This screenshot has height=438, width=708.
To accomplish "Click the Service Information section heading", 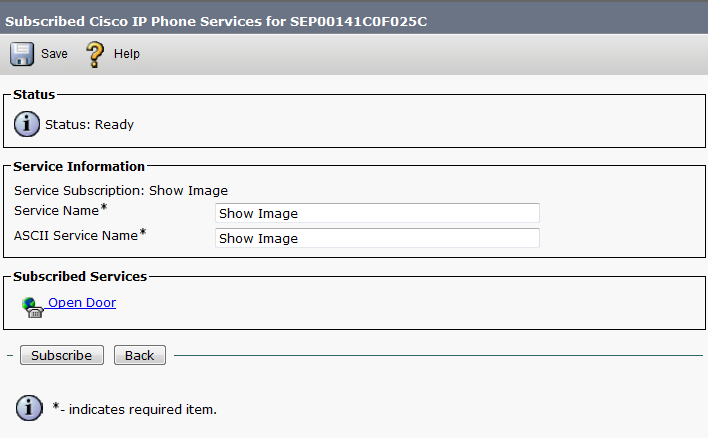I will coord(79,166).
